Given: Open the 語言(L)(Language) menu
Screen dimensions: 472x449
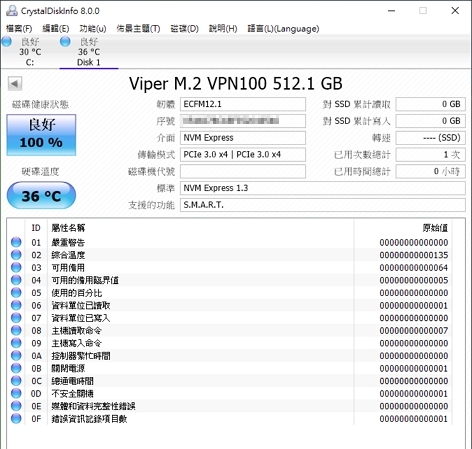Looking at the screenshot, I should 283,29.
